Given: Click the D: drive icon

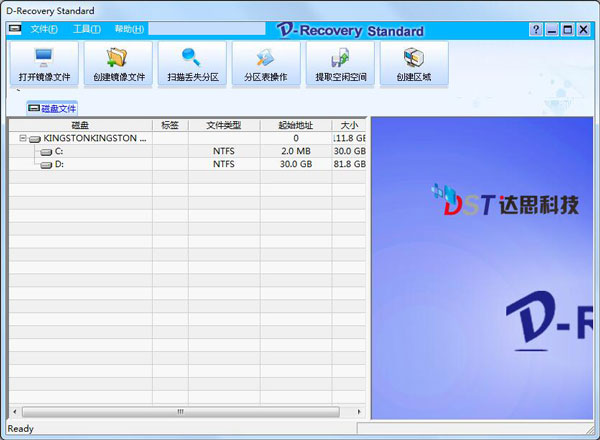Looking at the screenshot, I should [x=46, y=165].
